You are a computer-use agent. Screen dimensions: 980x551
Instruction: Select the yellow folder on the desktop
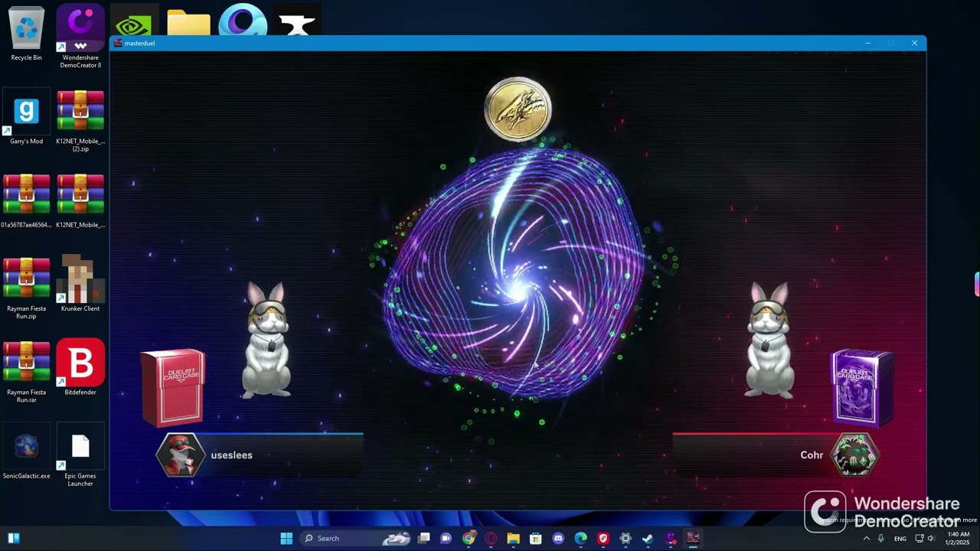coord(188,23)
